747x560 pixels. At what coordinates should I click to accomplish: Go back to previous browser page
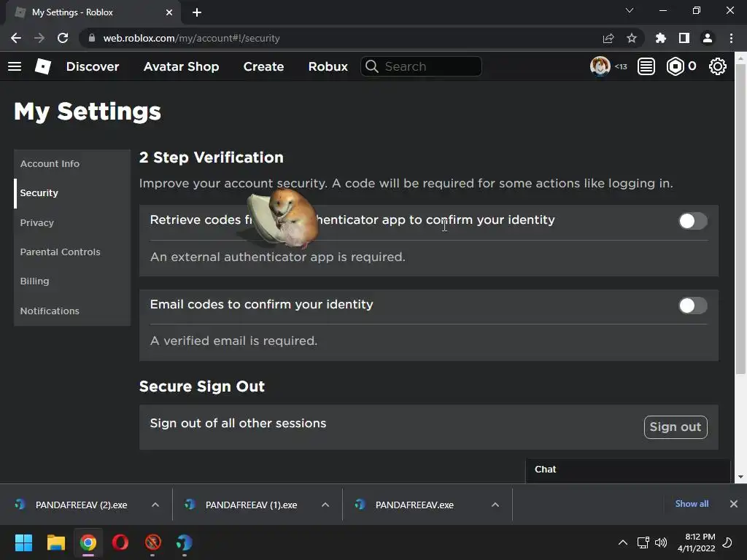click(x=16, y=38)
